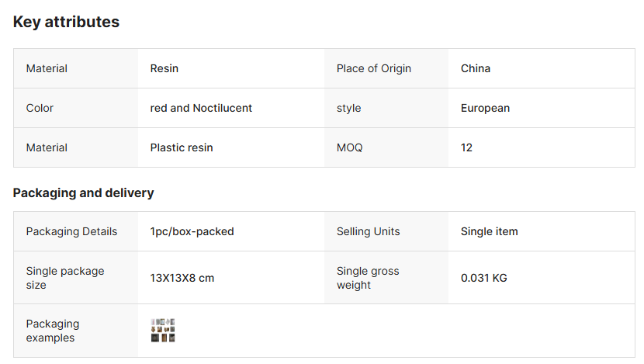Select the Resin material value

point(164,68)
